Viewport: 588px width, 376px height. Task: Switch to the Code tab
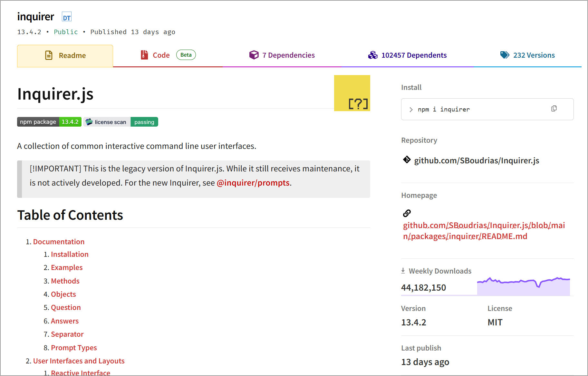tap(168, 55)
